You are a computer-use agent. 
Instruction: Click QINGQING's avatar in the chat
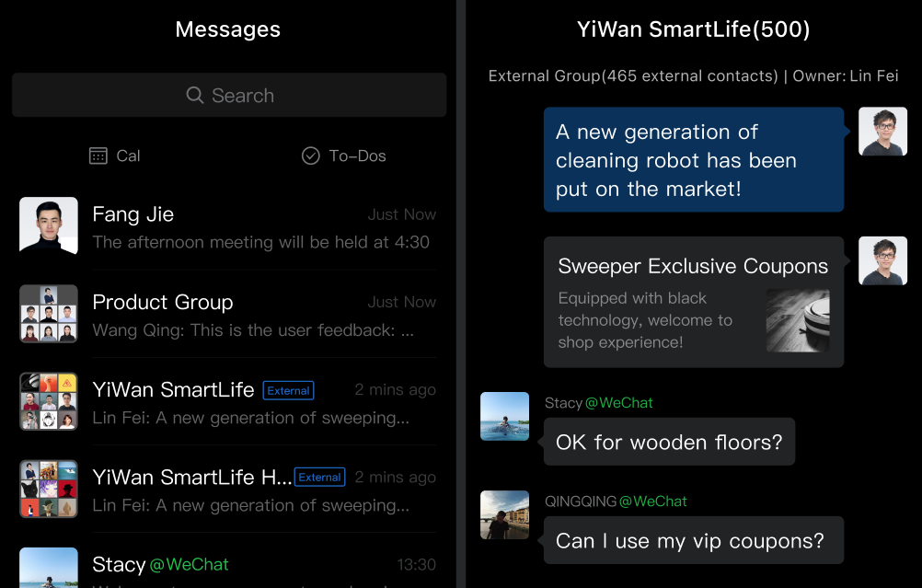(504, 515)
